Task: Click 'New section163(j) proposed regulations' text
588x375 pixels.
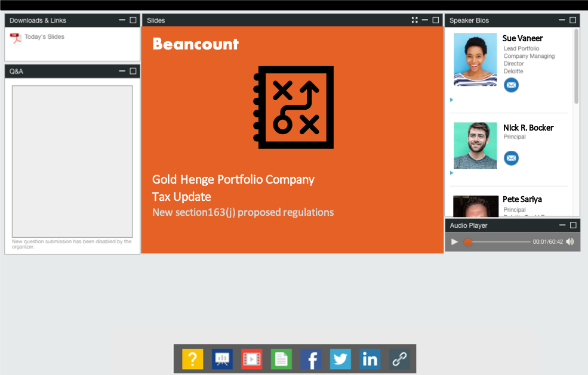Action: click(x=243, y=212)
